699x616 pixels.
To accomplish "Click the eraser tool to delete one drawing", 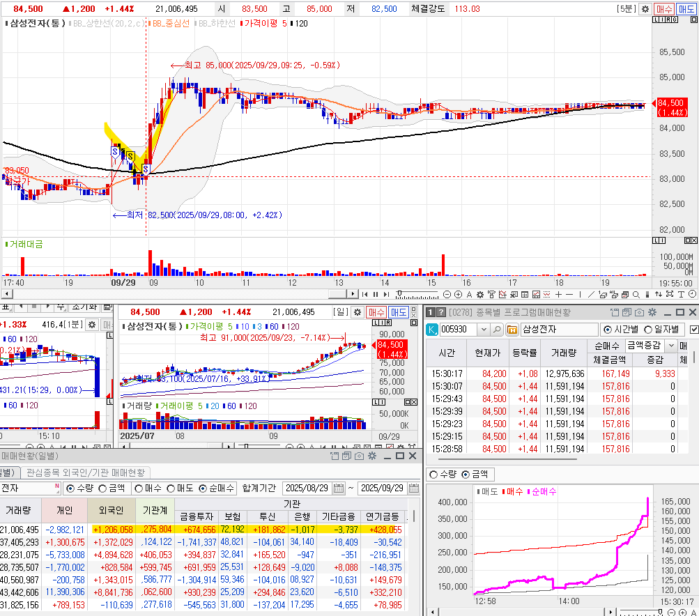I will (603, 294).
